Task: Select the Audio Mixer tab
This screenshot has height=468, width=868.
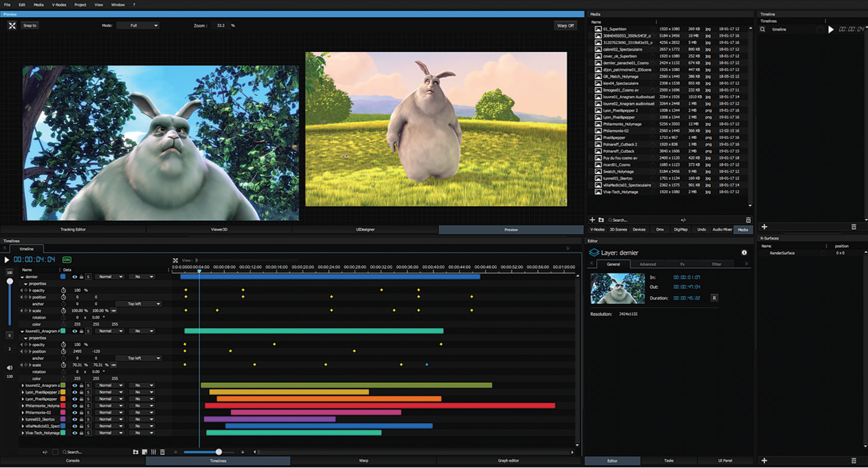Action: click(722, 229)
